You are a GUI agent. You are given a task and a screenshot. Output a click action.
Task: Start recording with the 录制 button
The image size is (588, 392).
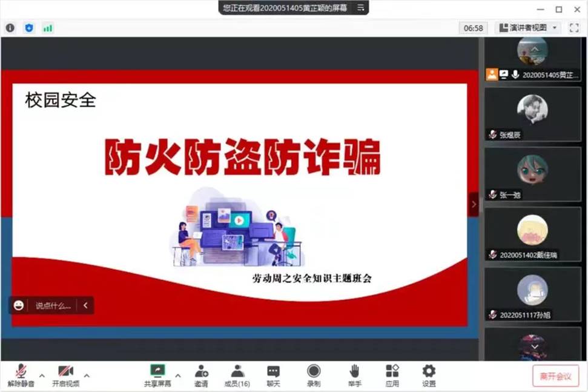tap(314, 376)
